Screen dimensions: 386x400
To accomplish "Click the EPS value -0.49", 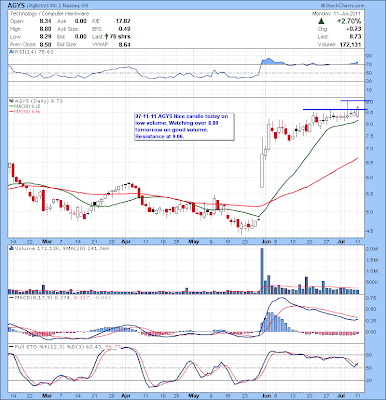I will [x=124, y=29].
